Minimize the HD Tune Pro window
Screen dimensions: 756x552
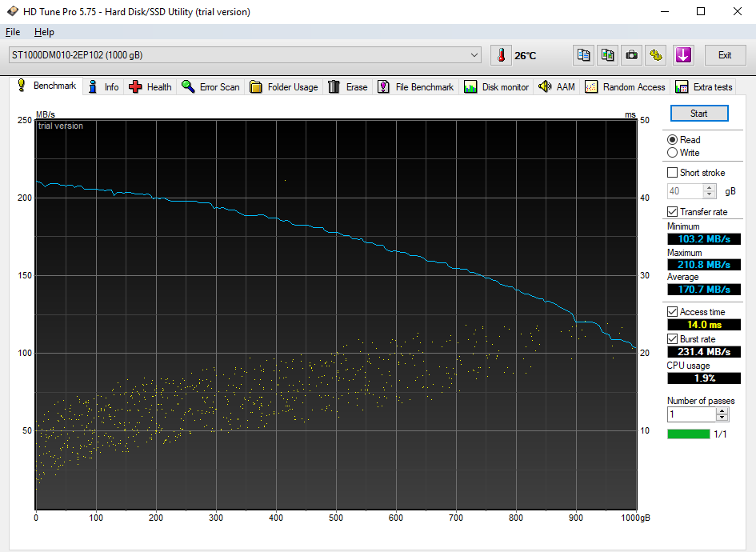point(665,11)
